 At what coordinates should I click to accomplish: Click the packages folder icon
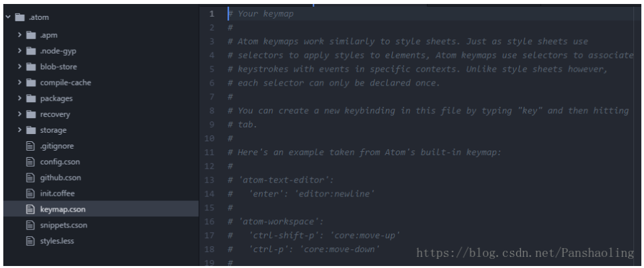(31, 99)
